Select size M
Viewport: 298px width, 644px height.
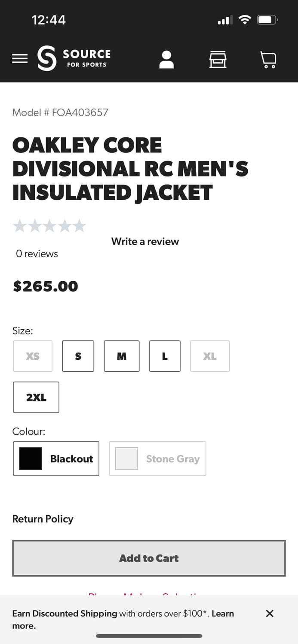pos(122,356)
